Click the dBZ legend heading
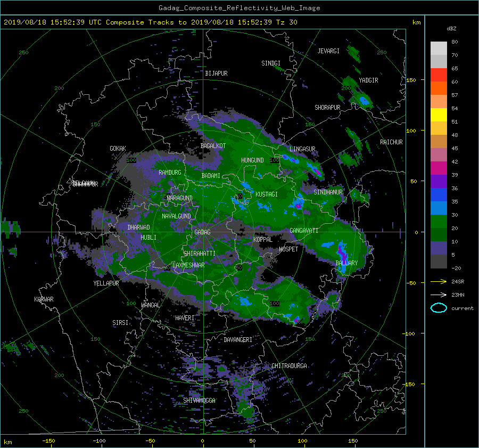This screenshot has height=448, width=479. click(x=451, y=29)
